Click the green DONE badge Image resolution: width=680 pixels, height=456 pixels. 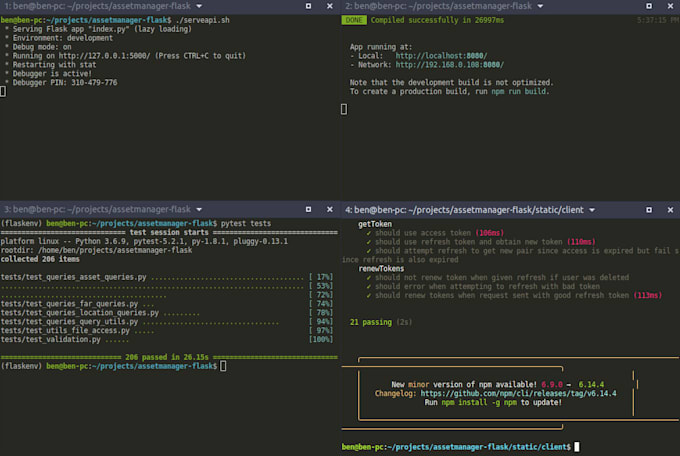(354, 20)
